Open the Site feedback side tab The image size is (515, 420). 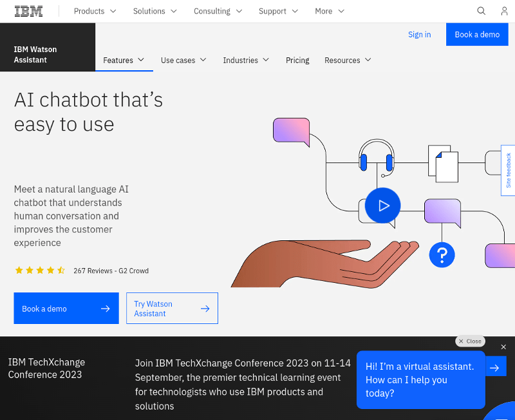[x=508, y=170]
